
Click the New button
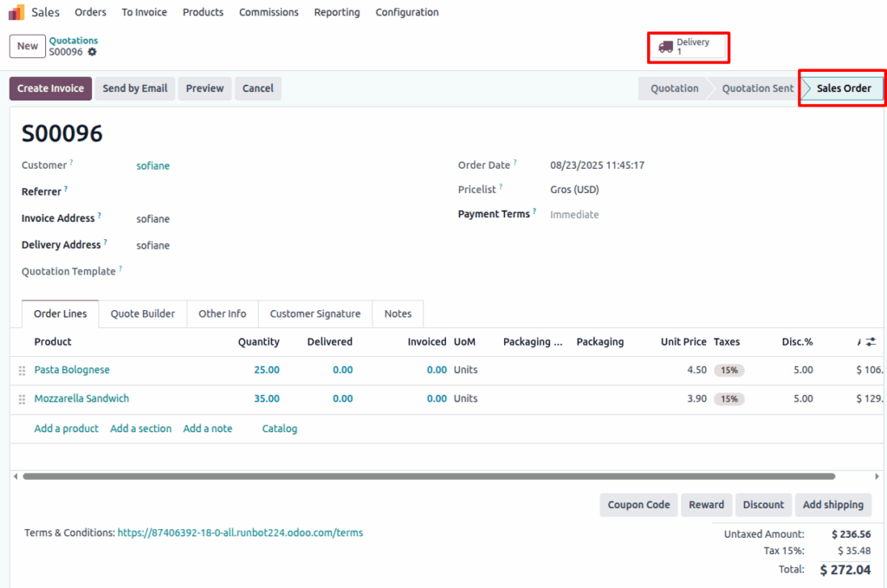(x=27, y=47)
